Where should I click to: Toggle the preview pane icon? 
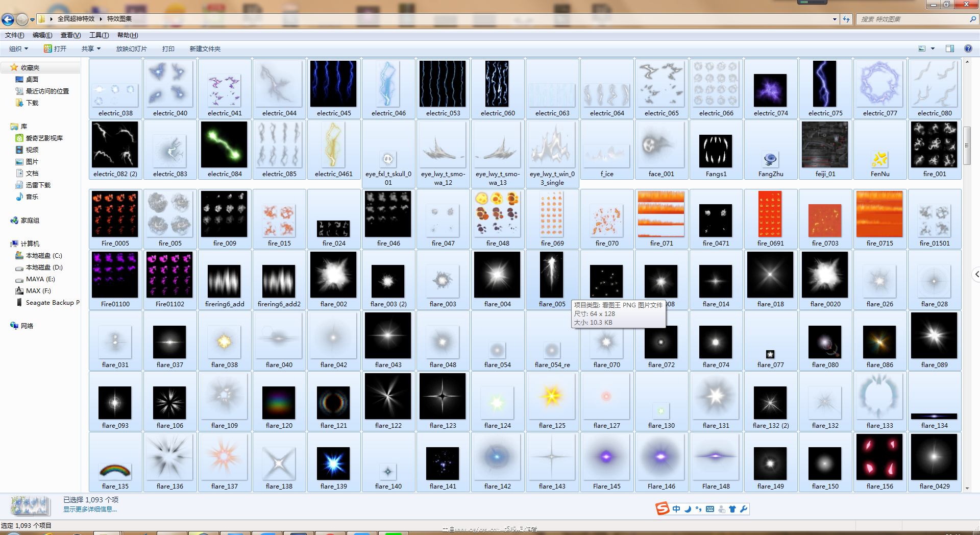click(950, 49)
